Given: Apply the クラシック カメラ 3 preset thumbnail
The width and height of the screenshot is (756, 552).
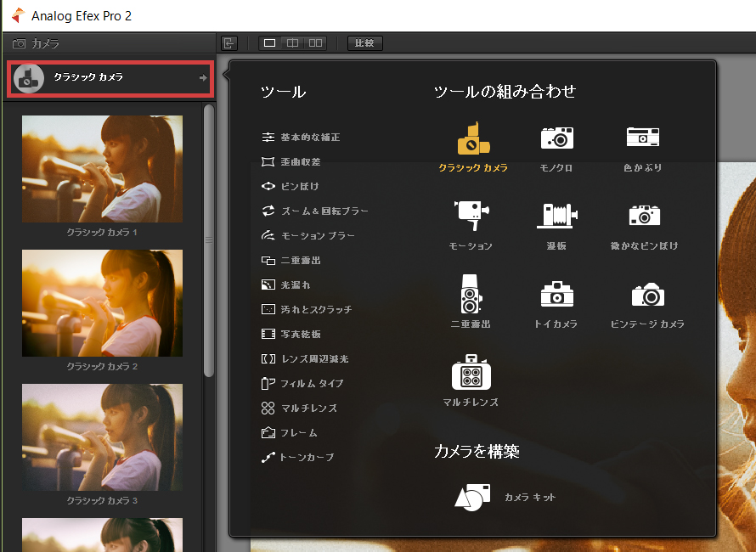Looking at the screenshot, I should [102, 437].
